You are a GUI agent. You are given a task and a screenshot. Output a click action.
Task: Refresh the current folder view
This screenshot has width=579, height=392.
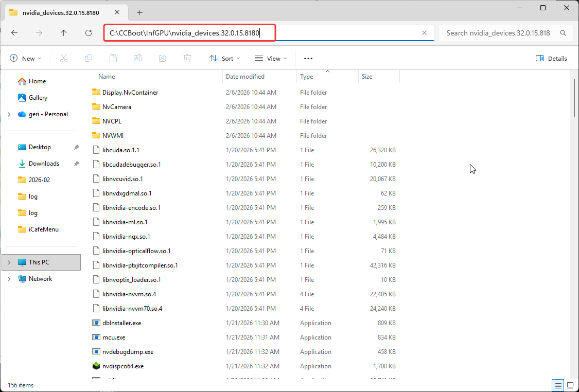point(89,33)
